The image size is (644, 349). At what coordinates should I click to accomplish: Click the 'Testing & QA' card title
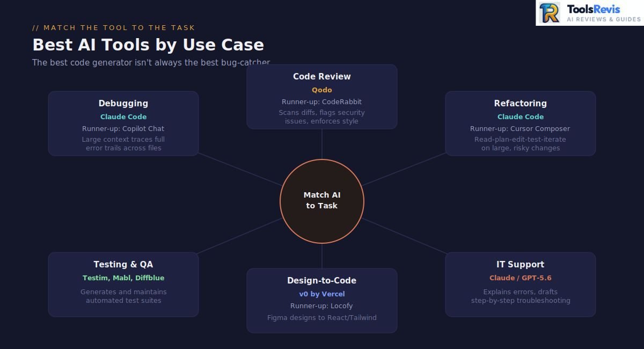[123, 265]
